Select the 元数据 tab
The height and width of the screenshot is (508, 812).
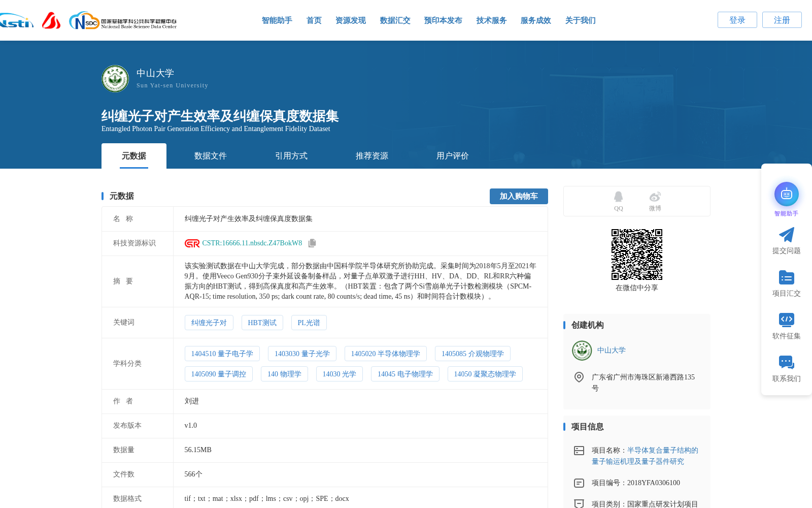point(134,156)
